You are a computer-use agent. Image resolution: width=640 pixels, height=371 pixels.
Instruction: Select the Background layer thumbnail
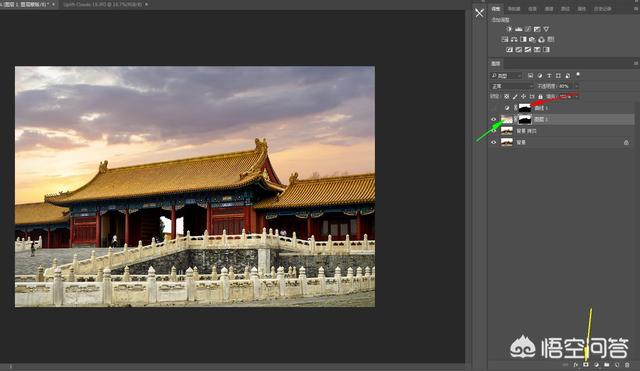(507, 142)
